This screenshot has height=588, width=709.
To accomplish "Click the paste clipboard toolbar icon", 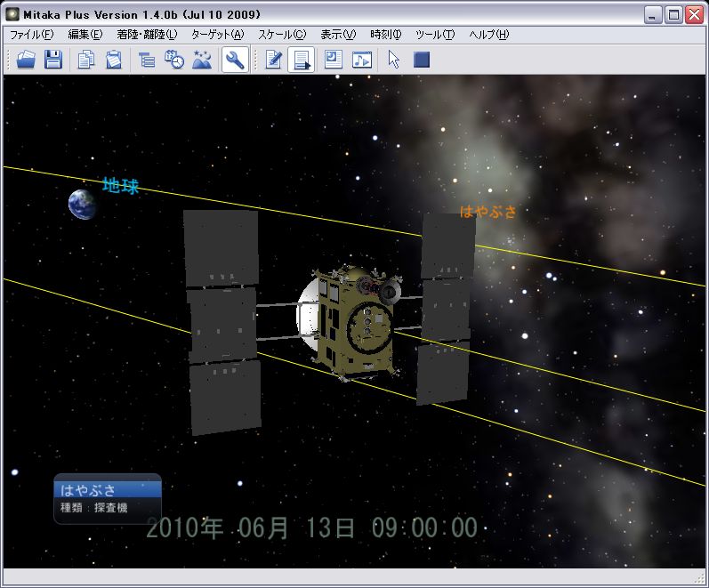I will (x=114, y=60).
